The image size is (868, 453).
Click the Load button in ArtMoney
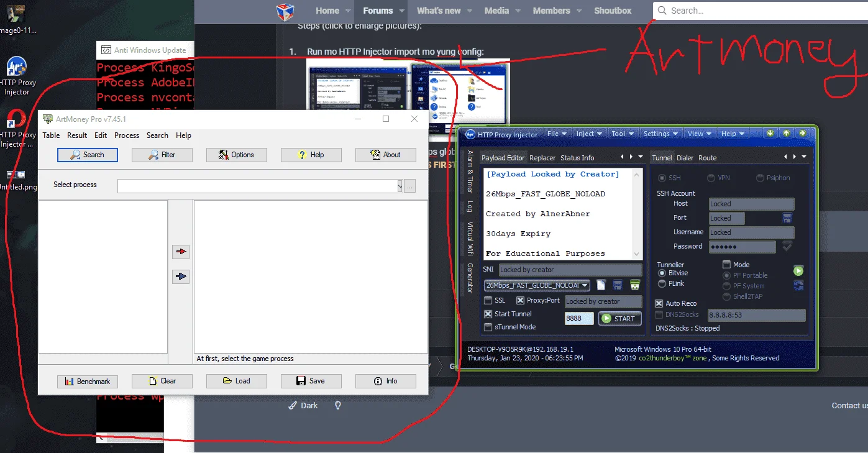237,381
